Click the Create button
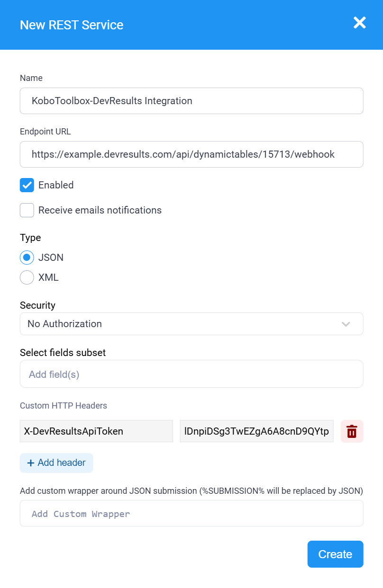 [335, 554]
